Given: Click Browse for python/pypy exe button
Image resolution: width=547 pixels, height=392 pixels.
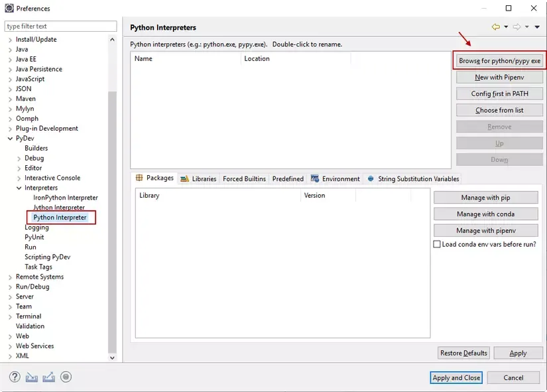Looking at the screenshot, I should click(499, 61).
